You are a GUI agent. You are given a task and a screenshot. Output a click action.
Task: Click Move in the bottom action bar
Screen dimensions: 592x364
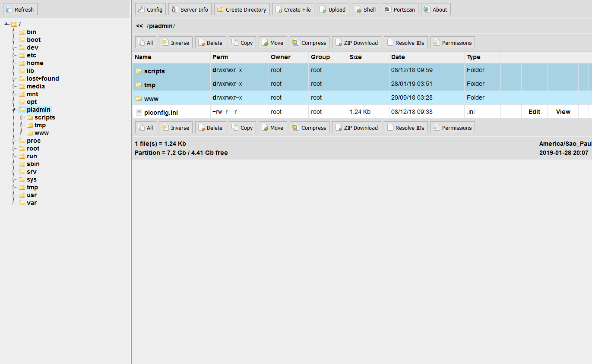click(273, 128)
